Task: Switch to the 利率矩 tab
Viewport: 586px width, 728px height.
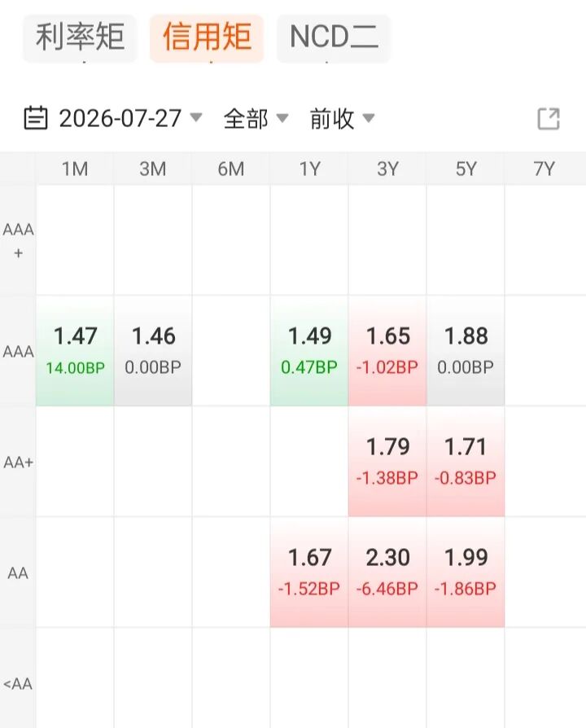Action: [x=80, y=37]
